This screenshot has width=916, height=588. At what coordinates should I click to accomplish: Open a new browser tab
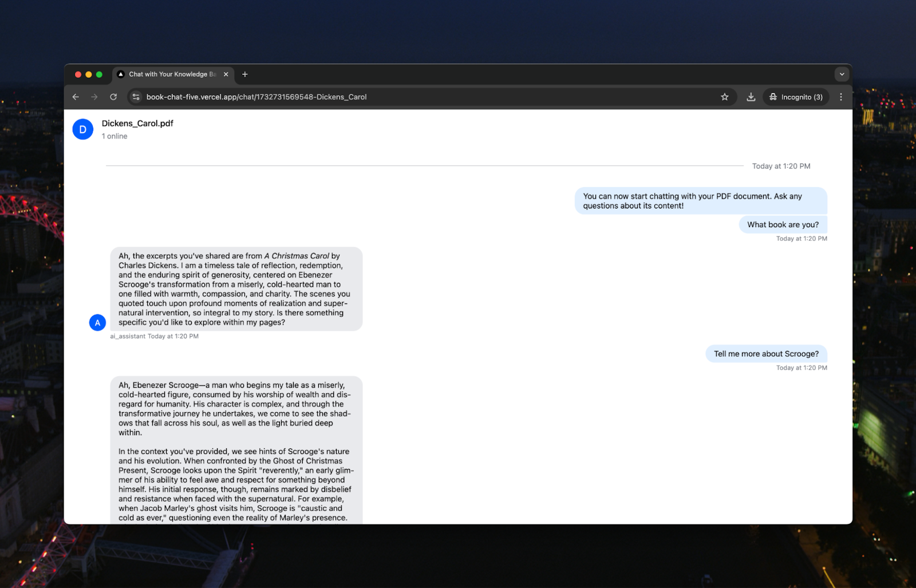tap(245, 74)
